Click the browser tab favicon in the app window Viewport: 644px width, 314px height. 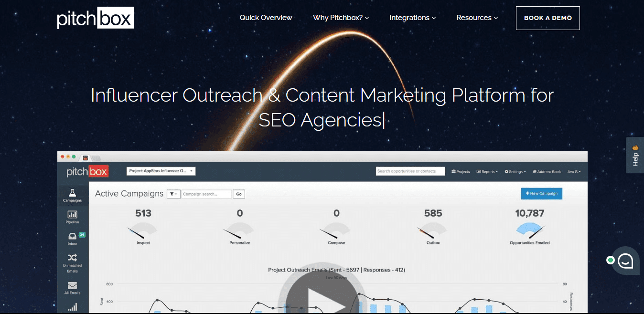pos(86,157)
